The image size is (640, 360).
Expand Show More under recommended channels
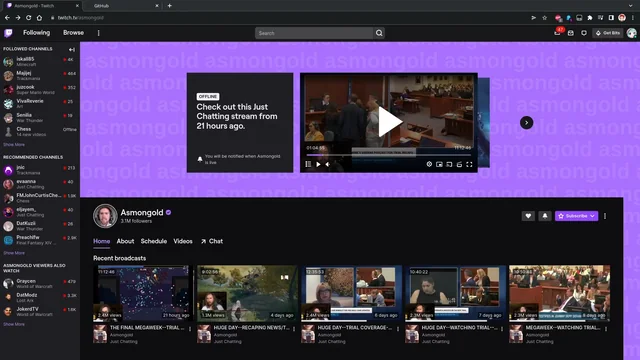(14, 253)
